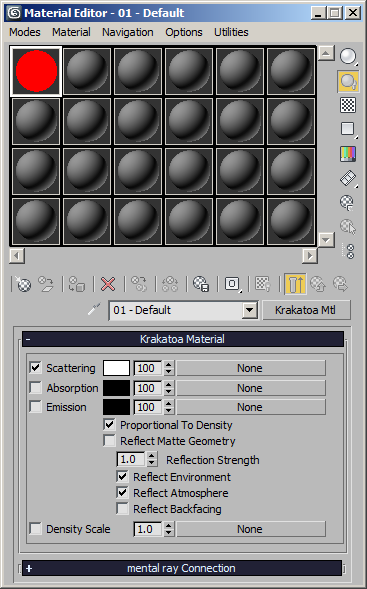Select the red sphere sample slot
The image size is (367, 589).
(36, 71)
